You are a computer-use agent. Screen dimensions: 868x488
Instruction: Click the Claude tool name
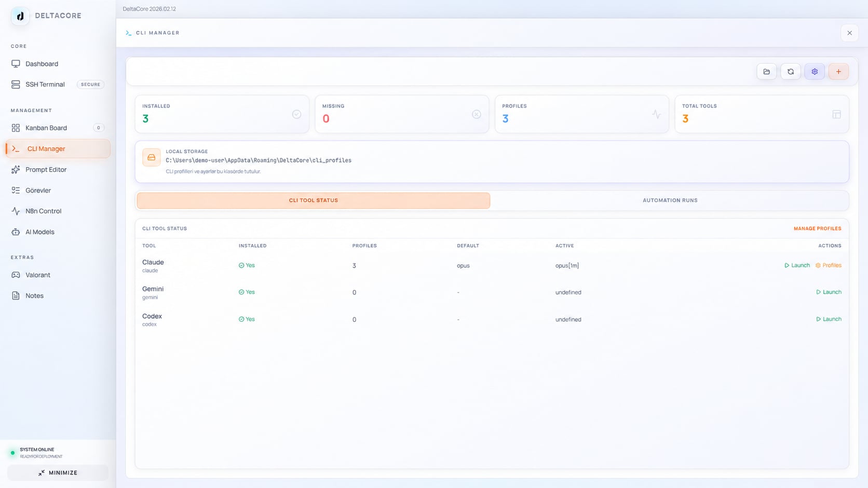coord(153,262)
